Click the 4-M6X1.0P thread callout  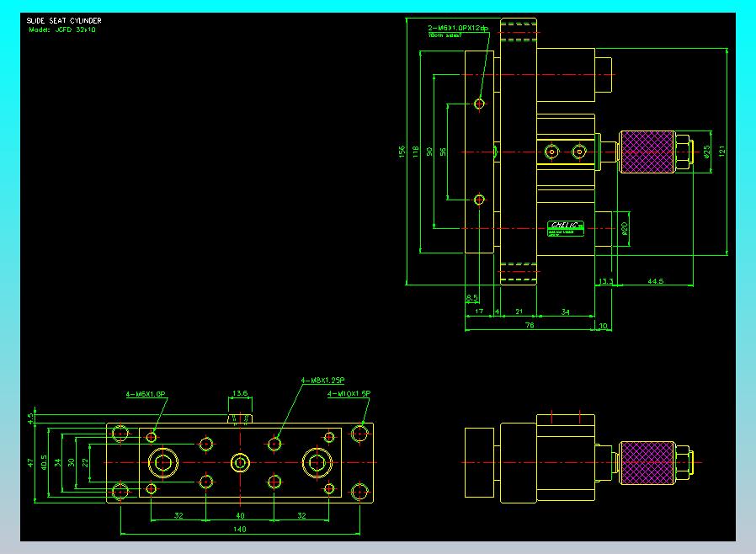tap(146, 394)
